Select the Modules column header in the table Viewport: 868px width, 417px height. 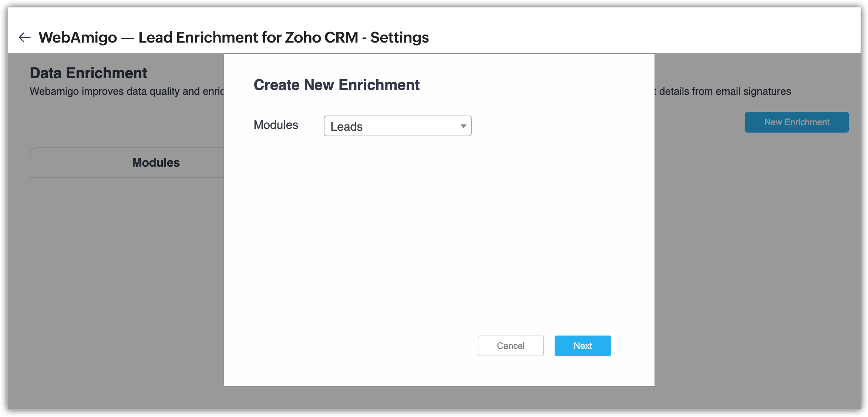156,163
